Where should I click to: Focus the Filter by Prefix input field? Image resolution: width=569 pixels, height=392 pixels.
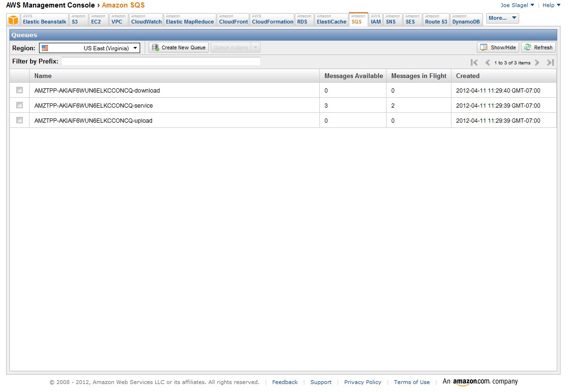point(161,62)
